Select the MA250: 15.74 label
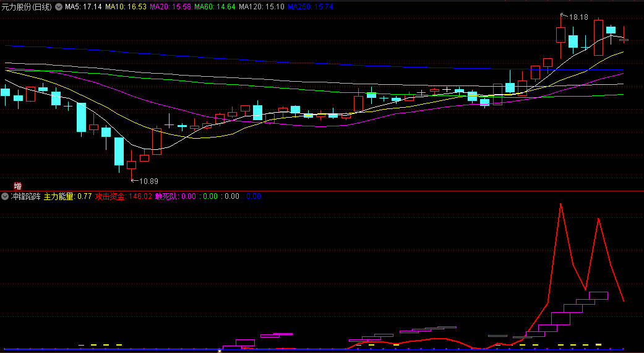 pos(311,7)
